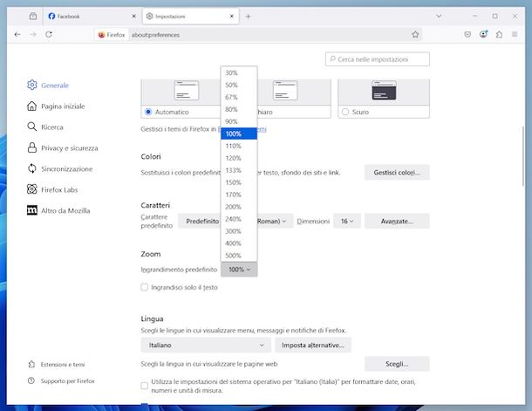532x411 pixels.
Task: Open the Dimensioni 16 font size dropdown
Action: click(x=347, y=222)
